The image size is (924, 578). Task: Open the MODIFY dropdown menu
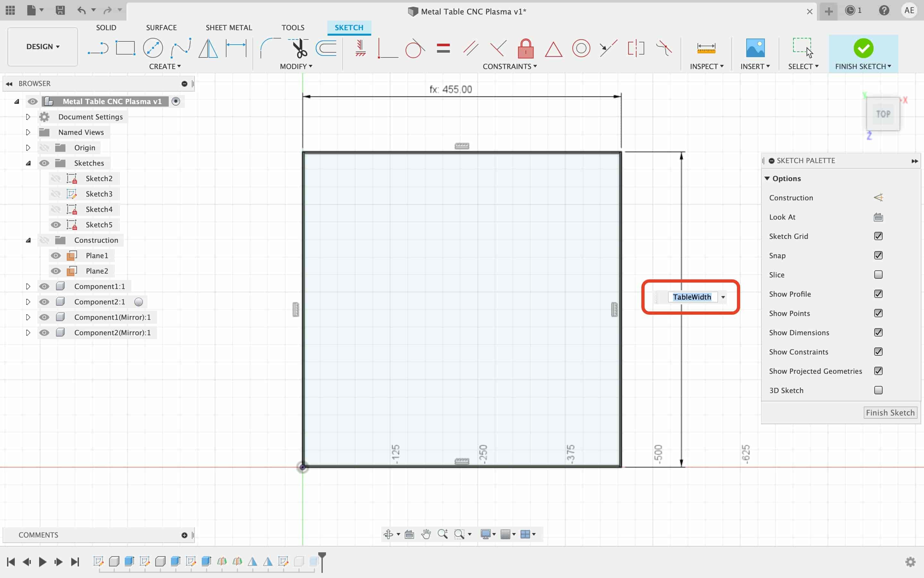pyautogui.click(x=296, y=66)
